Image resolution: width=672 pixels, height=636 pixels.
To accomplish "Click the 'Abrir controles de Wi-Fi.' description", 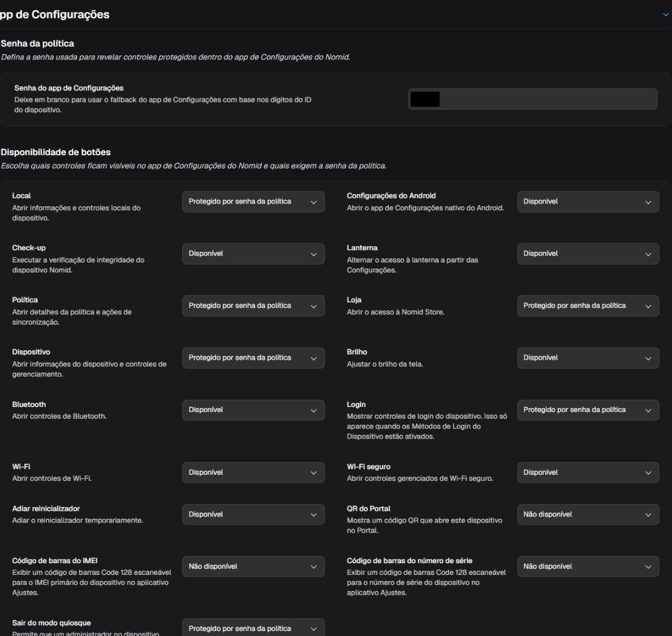I will tap(52, 478).
